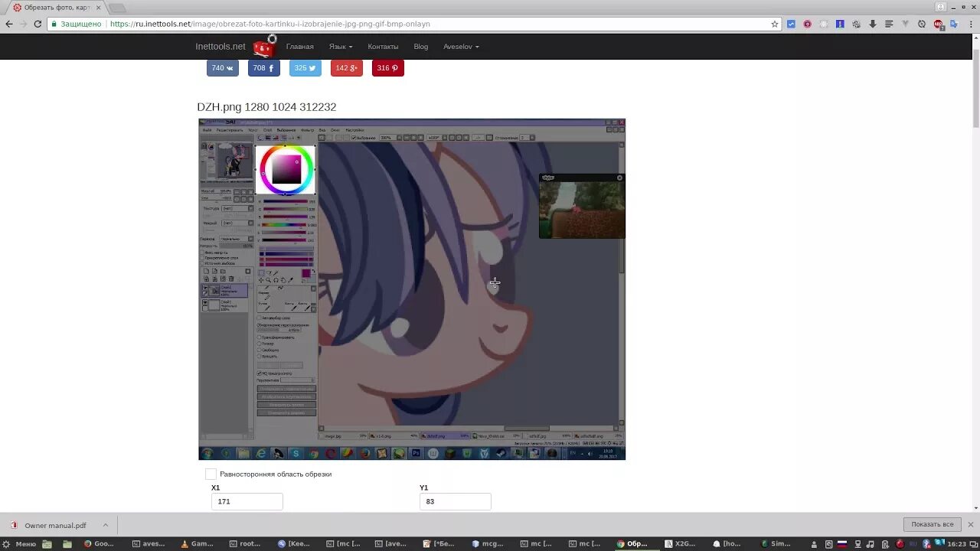Click the Показать все downloads button
This screenshot has width=980, height=551.
click(932, 524)
